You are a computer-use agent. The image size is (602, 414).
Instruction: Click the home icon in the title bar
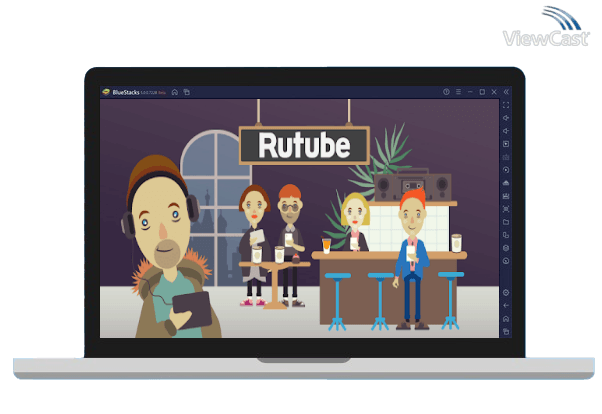175,92
